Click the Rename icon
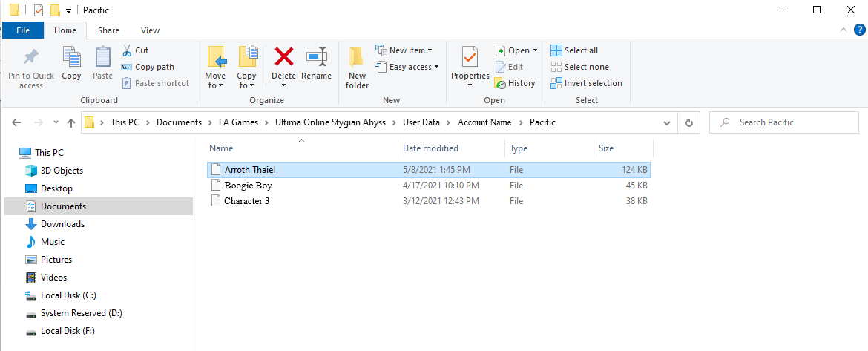The width and height of the screenshot is (868, 351). [317, 57]
